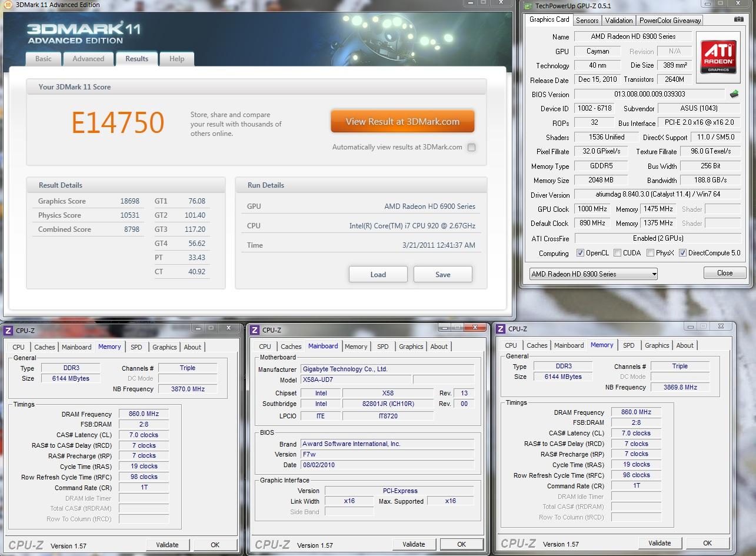
Task: Click the Combined Score value 8798
Action: click(x=132, y=229)
